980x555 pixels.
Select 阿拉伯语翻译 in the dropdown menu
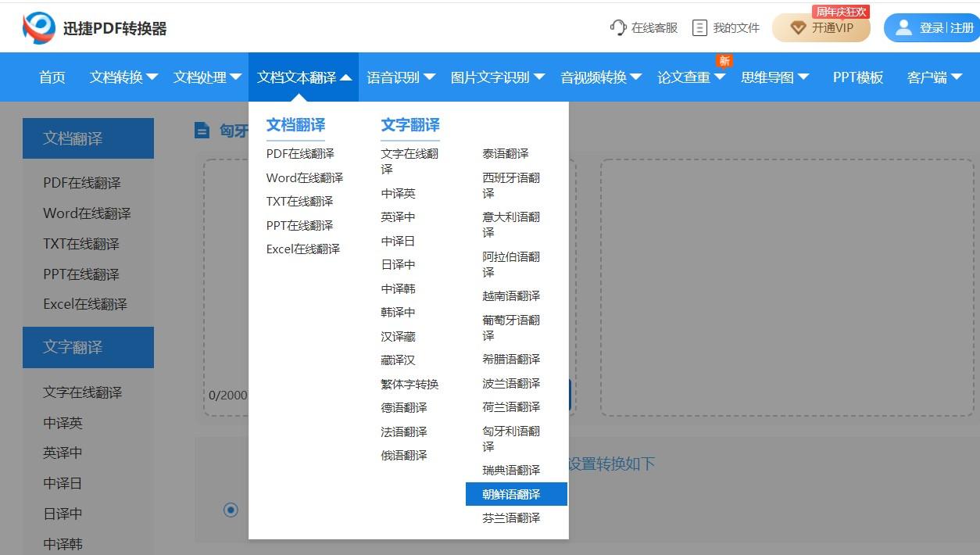pos(511,264)
